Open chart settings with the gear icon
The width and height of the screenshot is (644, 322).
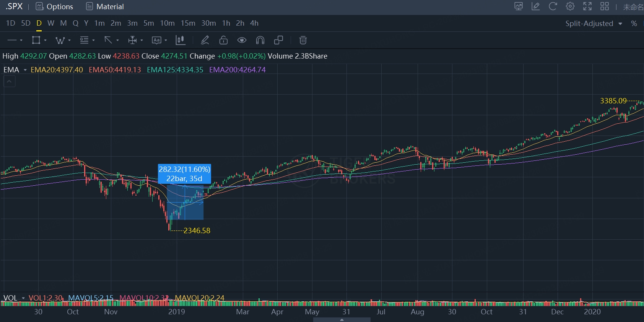click(570, 6)
